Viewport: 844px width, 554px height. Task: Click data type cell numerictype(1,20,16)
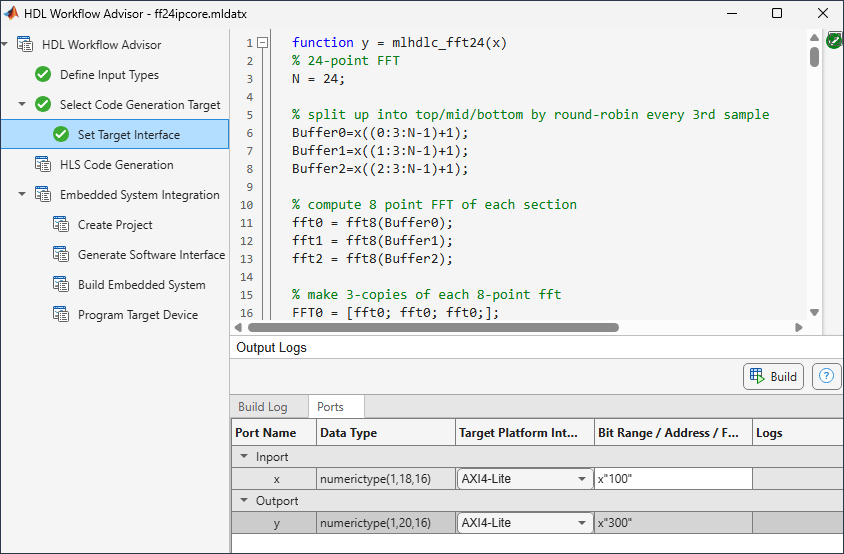(386, 523)
